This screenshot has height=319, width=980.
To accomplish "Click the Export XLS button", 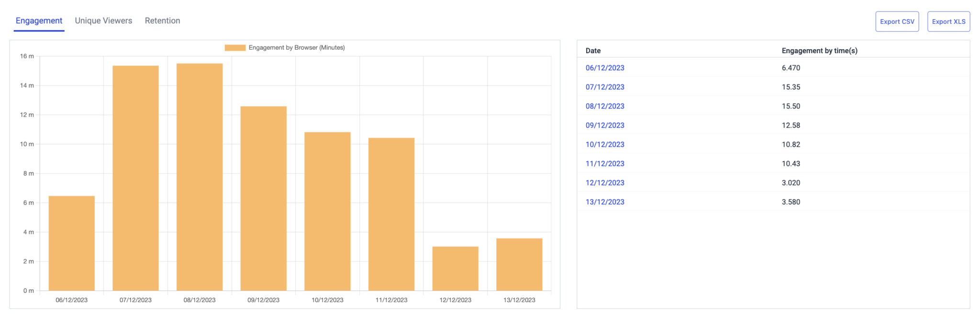I will 948,22.
